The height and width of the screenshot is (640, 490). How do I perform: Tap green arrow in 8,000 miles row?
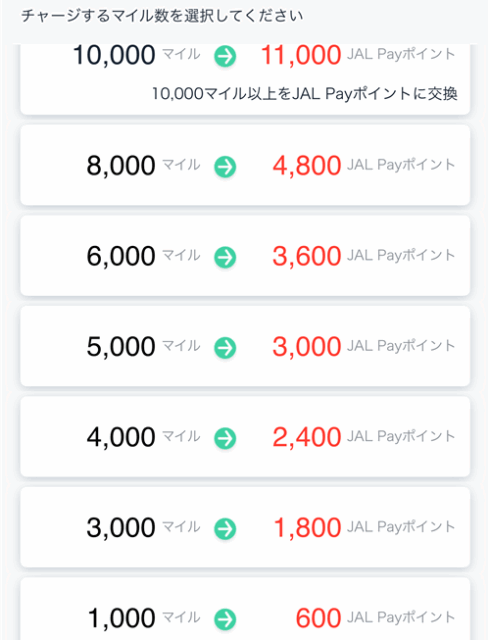[225, 167]
